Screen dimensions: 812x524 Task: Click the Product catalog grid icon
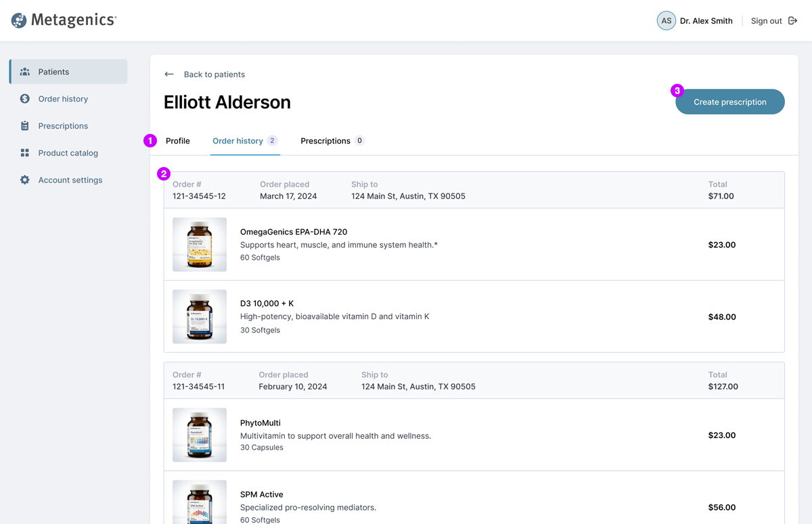pos(25,153)
